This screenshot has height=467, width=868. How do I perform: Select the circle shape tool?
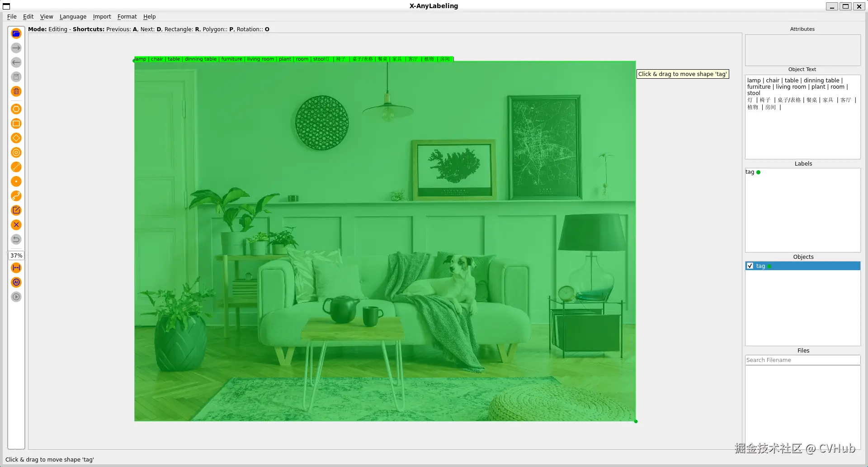tap(16, 152)
